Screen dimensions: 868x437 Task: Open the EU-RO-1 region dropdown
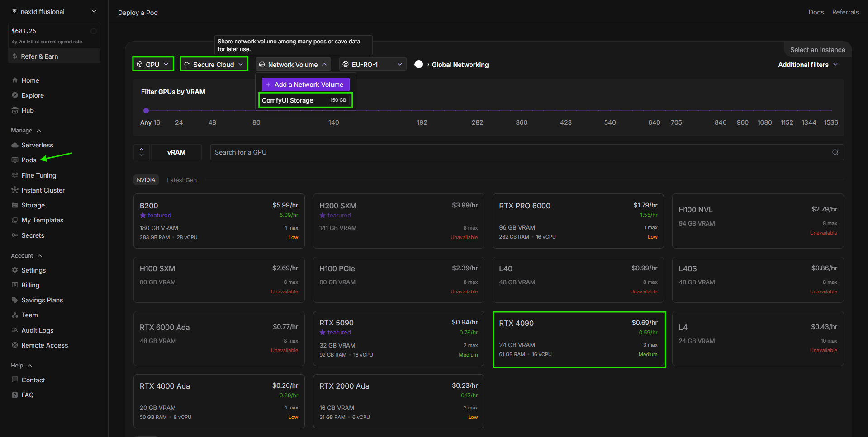pos(373,65)
